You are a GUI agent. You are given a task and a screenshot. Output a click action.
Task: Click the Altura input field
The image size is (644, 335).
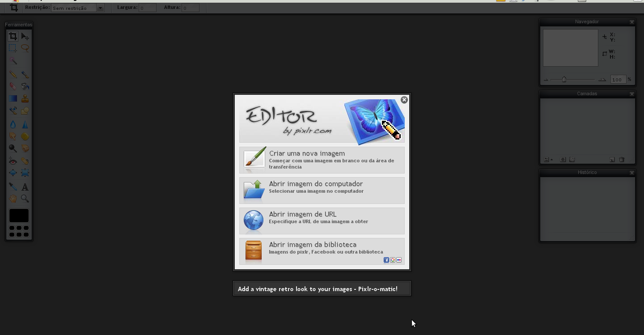pos(190,8)
